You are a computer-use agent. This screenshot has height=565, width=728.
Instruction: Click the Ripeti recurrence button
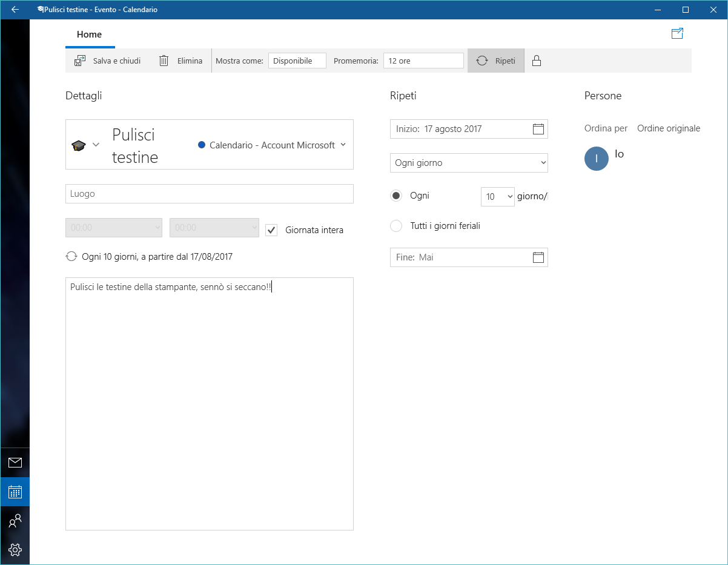[x=496, y=61]
